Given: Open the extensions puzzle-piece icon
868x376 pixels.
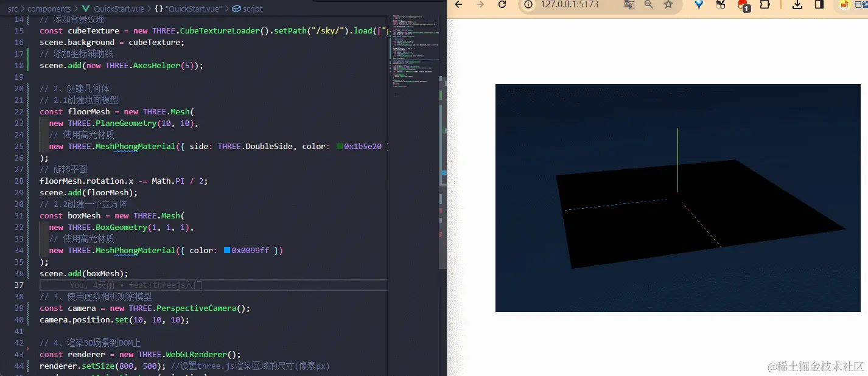Looking at the screenshot, I should point(765,5).
